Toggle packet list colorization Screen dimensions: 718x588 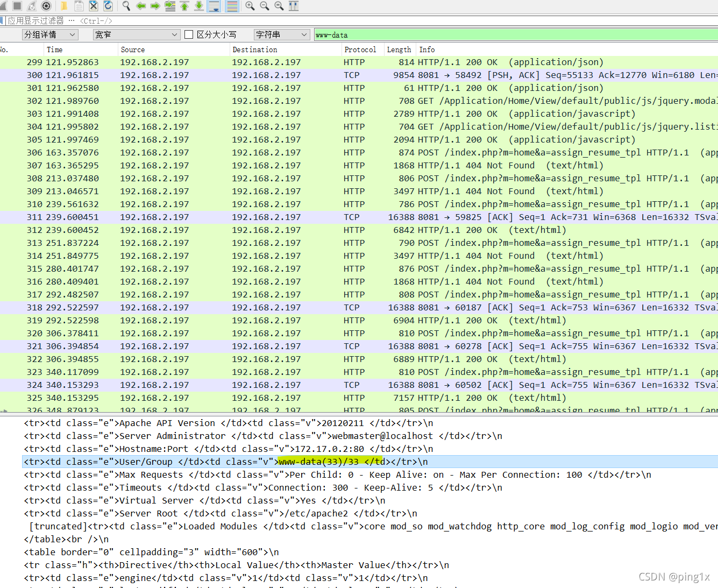tap(231, 6)
